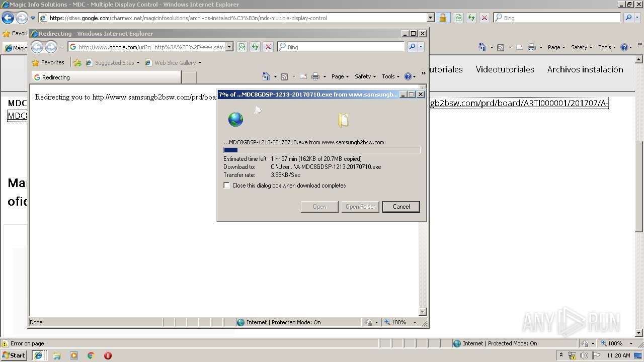Image resolution: width=644 pixels, height=362 pixels.
Task: Refresh the page in the Redirecting window
Action: (255, 47)
